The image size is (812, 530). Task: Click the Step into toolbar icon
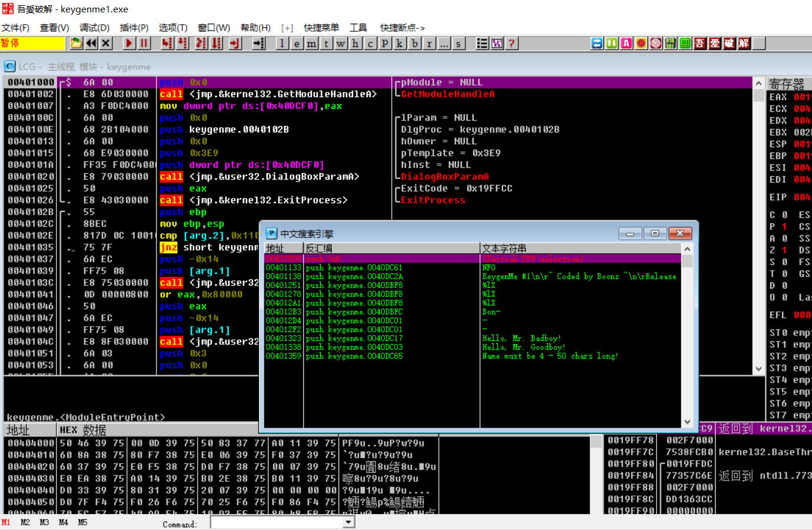coord(167,43)
